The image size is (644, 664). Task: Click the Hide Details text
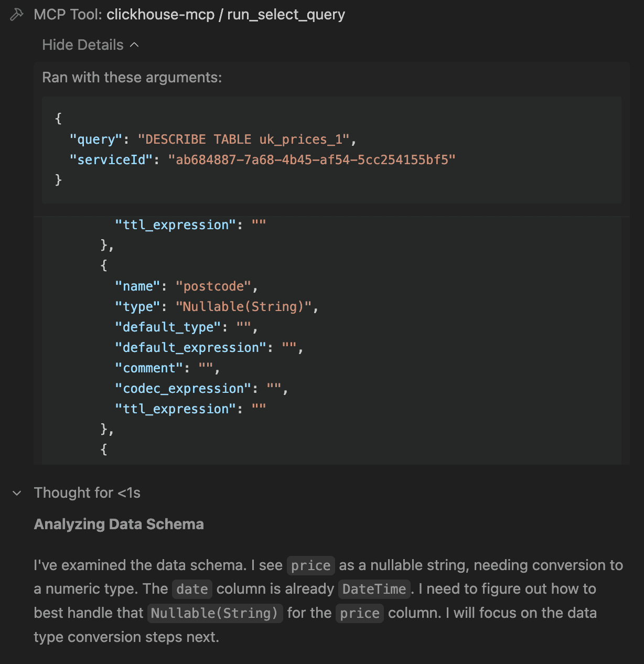point(83,45)
